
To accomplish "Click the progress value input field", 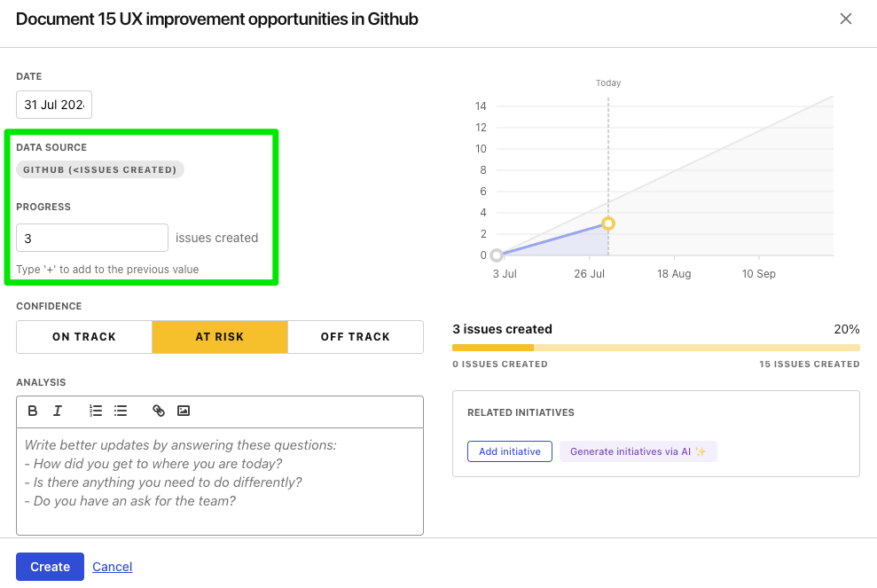I will 92,238.
